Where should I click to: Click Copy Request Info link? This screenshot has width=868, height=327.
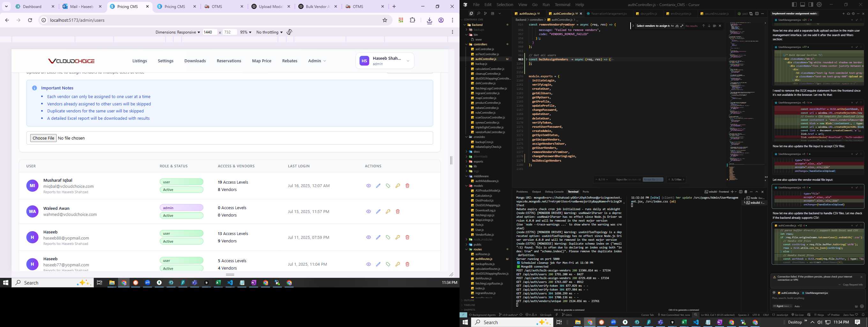coord(853,285)
